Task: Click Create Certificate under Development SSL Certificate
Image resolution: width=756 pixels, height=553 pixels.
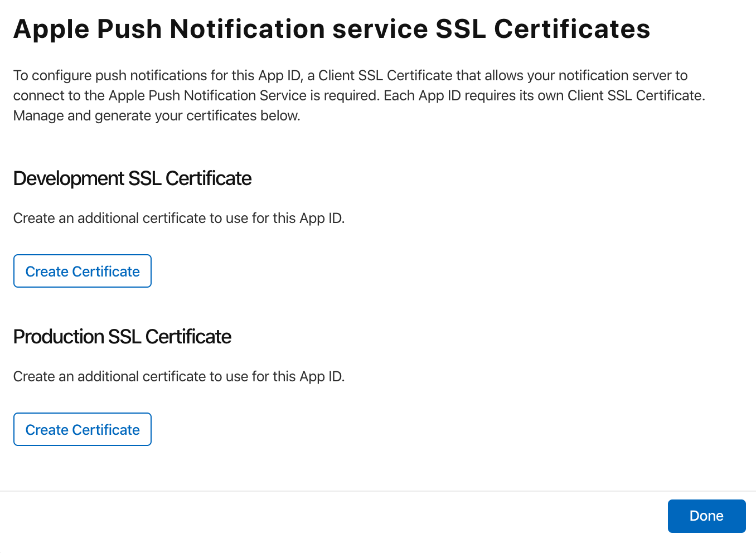Action: pyautogui.click(x=82, y=271)
